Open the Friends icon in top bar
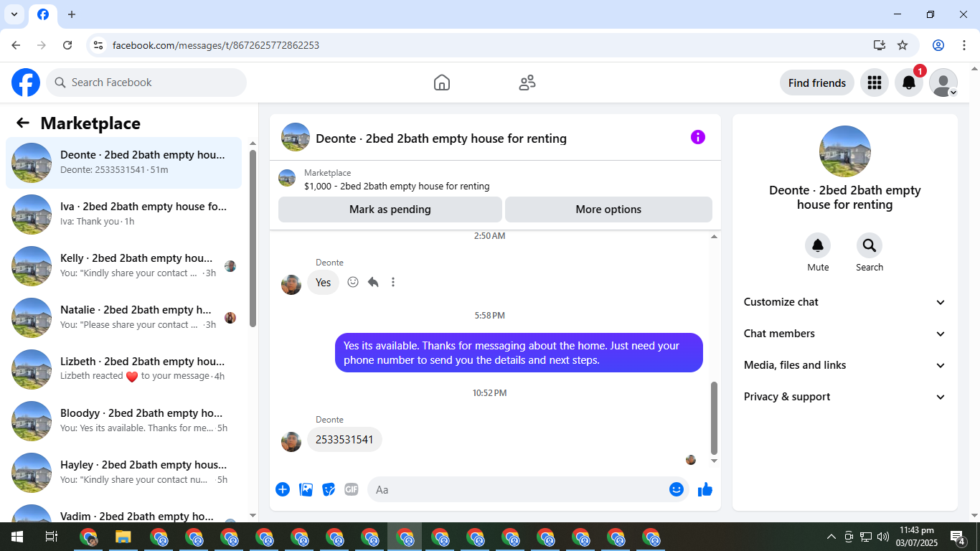This screenshot has height=551, width=980. pyautogui.click(x=527, y=83)
